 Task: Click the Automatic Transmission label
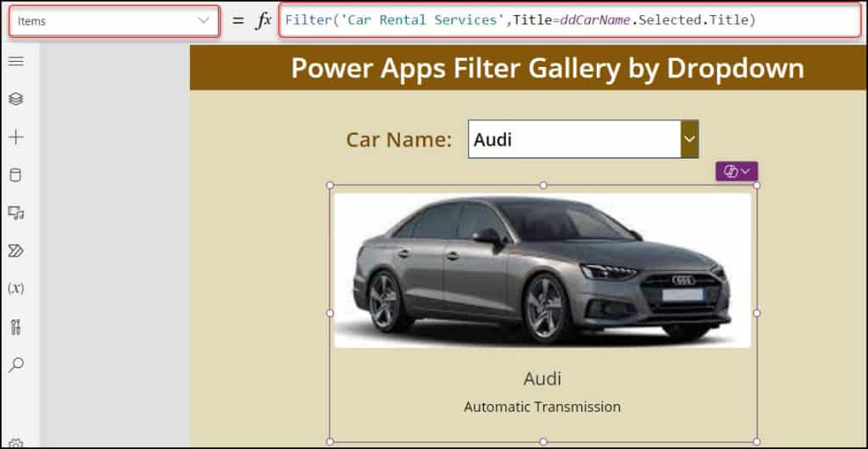point(542,407)
